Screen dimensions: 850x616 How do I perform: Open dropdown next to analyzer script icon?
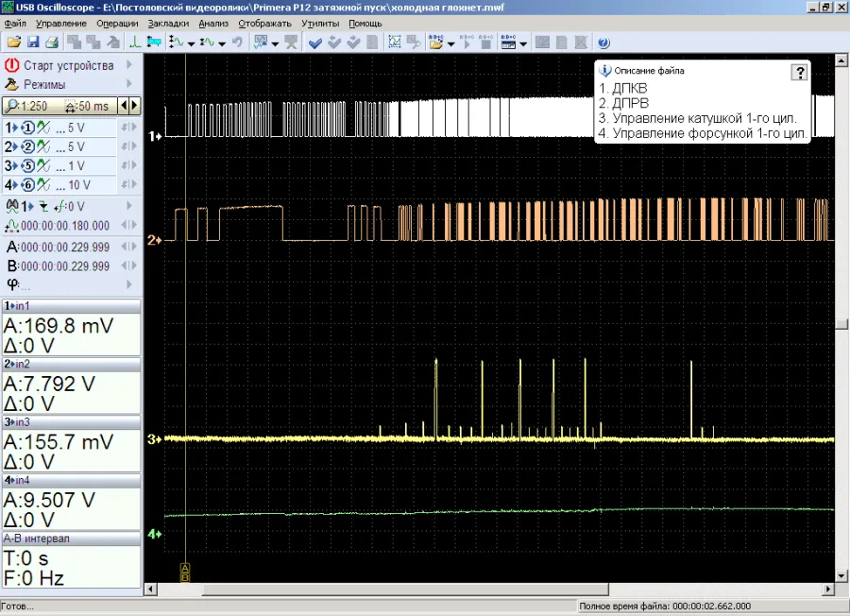(275, 43)
